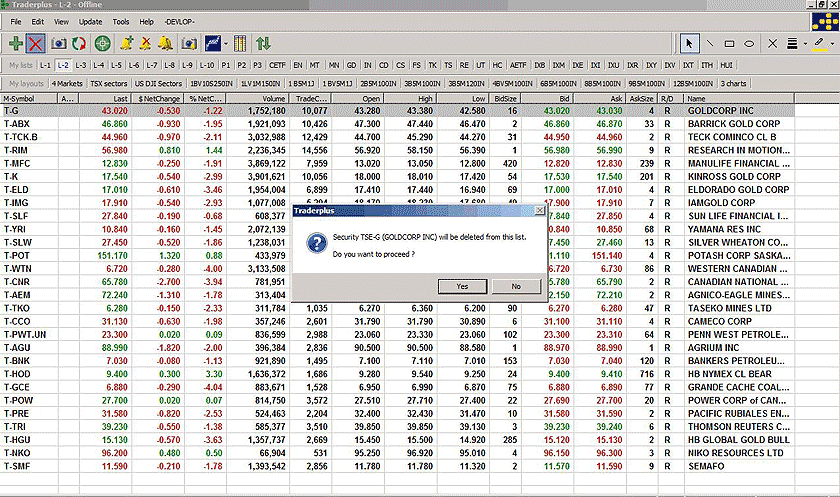Open the Tools menu
Screen dimensions: 840x497
tap(121, 22)
